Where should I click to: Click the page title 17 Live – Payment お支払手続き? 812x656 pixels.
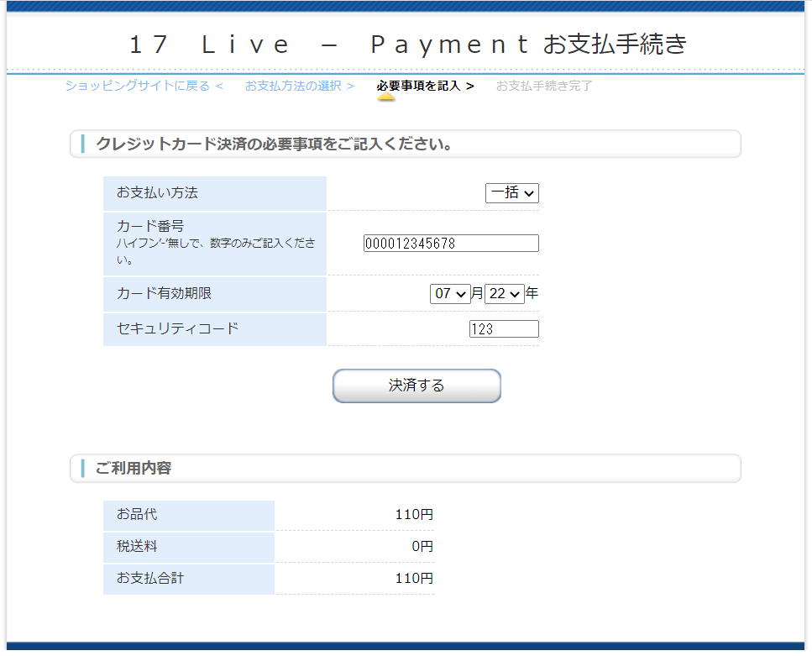pos(407,44)
